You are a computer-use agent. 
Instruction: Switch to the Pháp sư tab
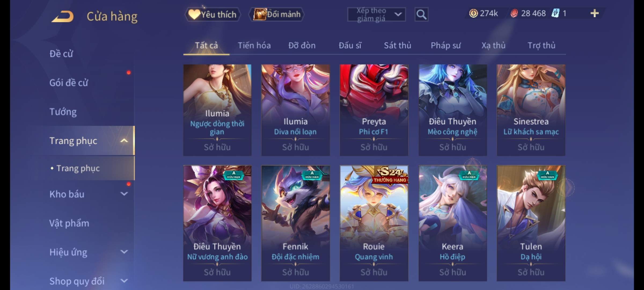pyautogui.click(x=446, y=45)
